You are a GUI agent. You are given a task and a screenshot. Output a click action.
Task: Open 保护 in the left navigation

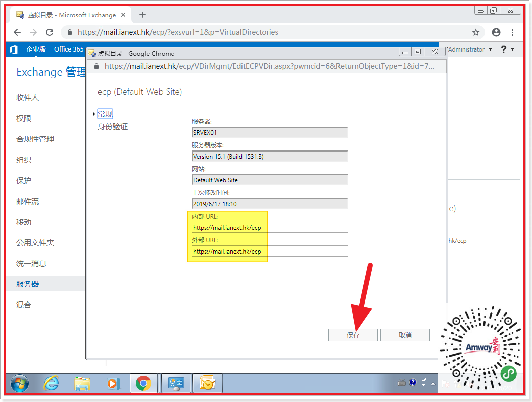coord(24,180)
